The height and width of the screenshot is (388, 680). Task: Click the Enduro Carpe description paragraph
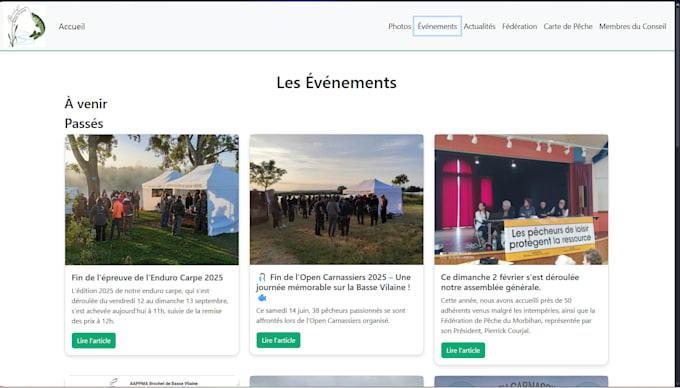[x=150, y=306]
